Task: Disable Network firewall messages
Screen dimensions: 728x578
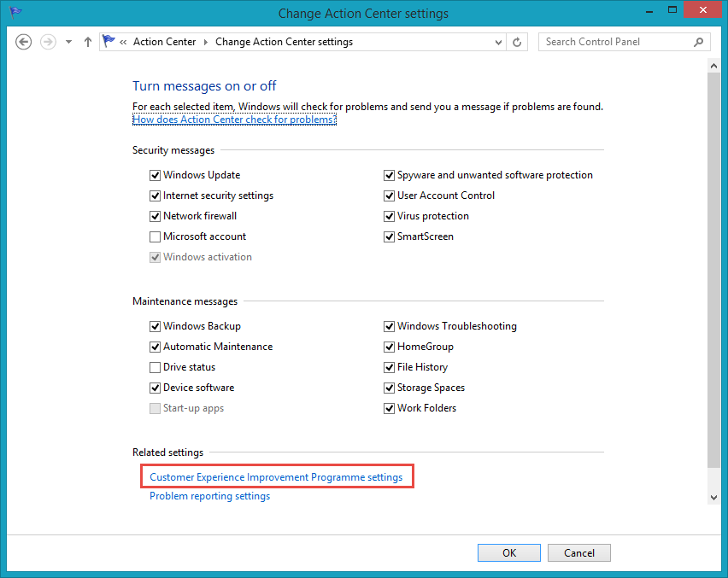Action: coord(155,216)
